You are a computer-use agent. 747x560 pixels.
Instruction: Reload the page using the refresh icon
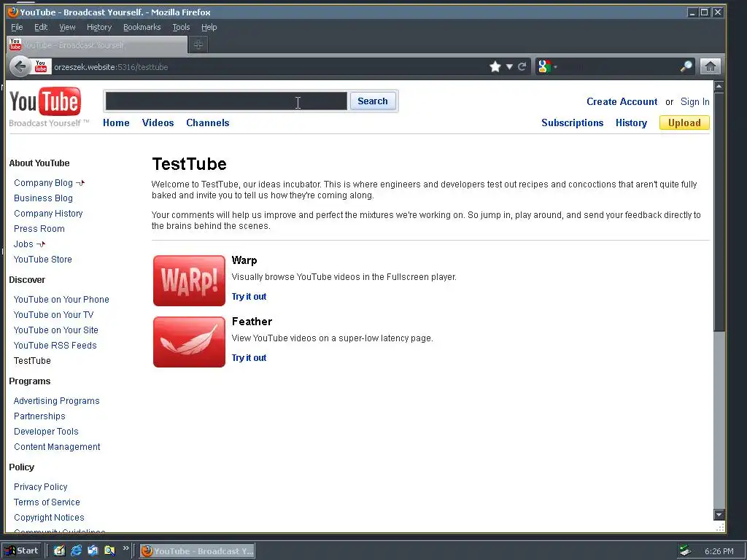[522, 66]
